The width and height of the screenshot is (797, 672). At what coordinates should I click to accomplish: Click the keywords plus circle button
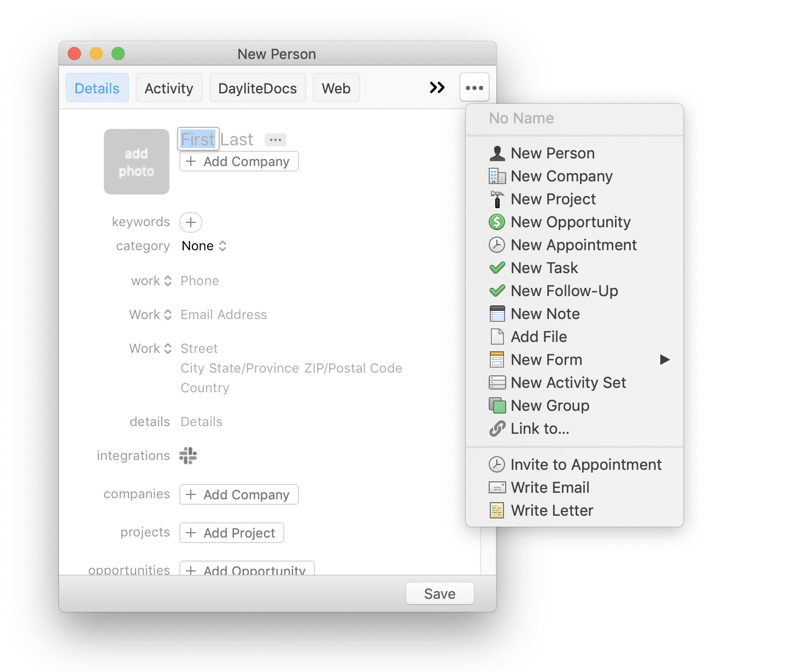point(191,222)
